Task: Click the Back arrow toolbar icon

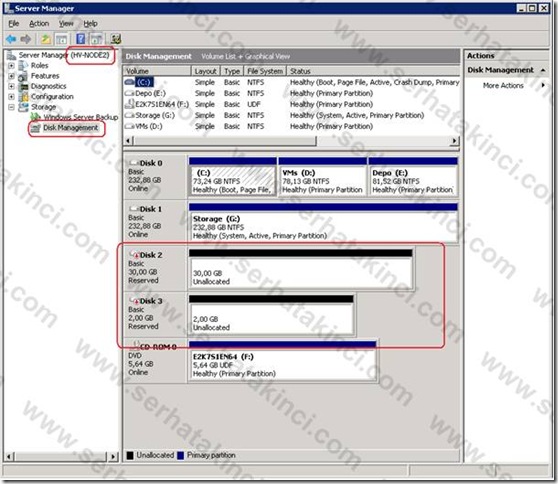Action: click(x=11, y=39)
